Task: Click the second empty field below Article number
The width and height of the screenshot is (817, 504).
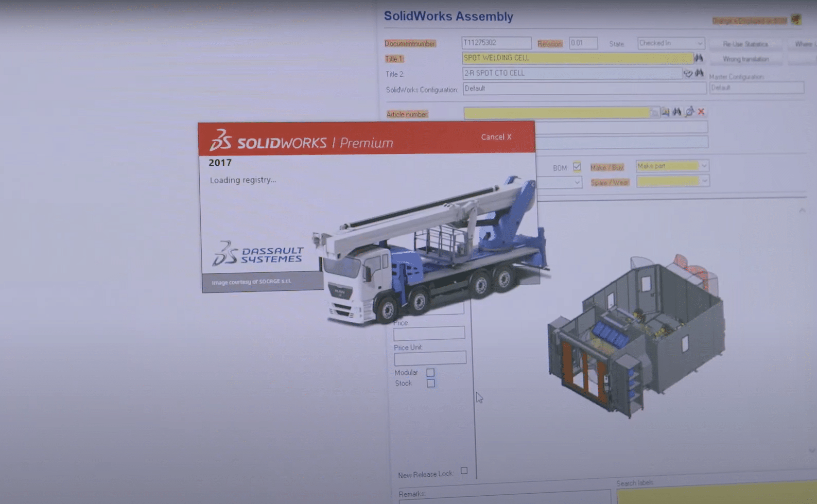Action: pos(621,142)
